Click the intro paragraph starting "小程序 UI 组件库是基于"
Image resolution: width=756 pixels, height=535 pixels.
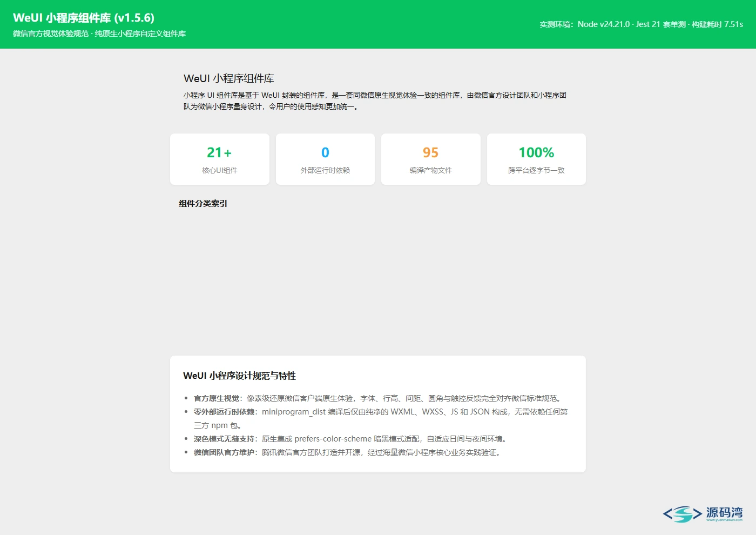[x=375, y=101]
